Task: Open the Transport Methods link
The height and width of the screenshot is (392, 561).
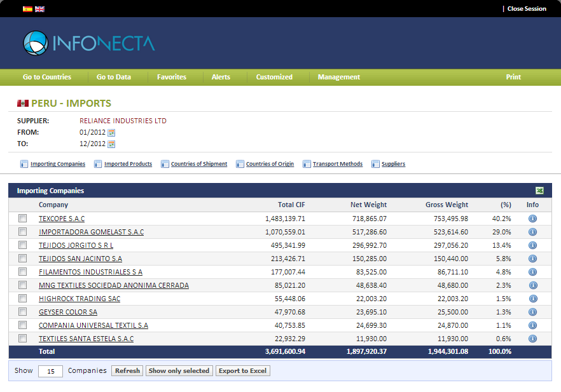Action: tap(338, 164)
